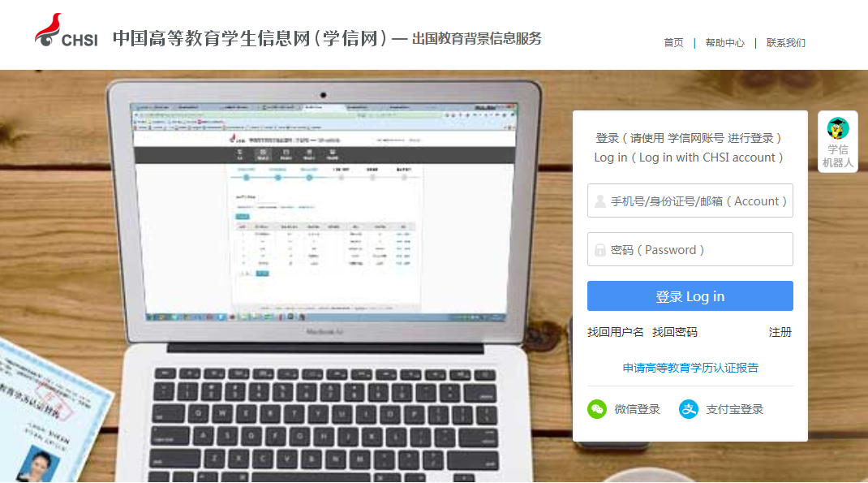Click the account number input field

point(698,201)
